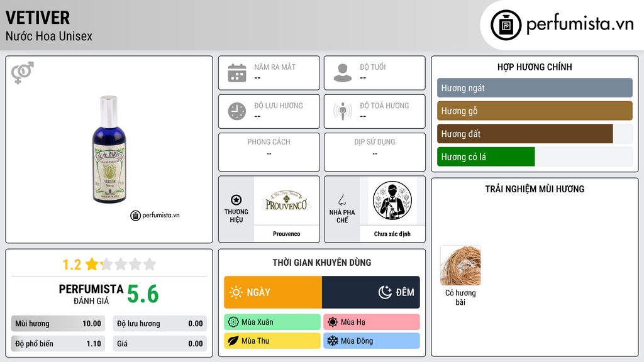Click the moon icon in Đêm panel
Viewport: 644px width, 362px height.
(385, 292)
